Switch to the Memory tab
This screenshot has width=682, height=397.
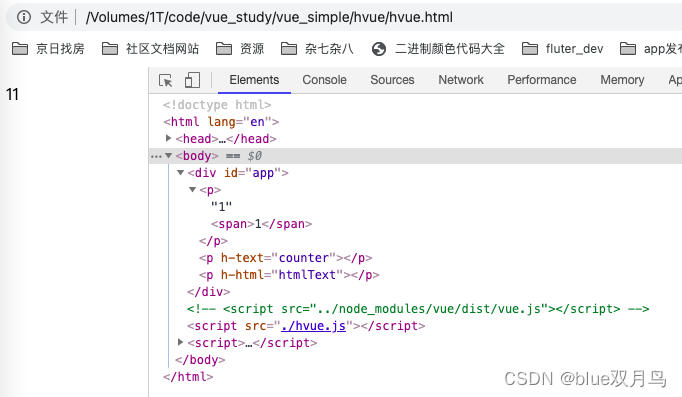coord(622,80)
